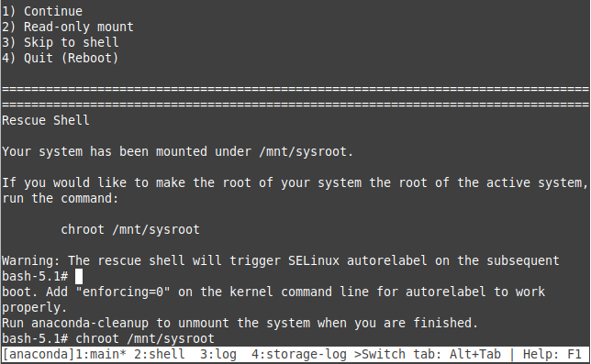
Task: Click the 'Rescue Shell' heading
Action: (46, 120)
